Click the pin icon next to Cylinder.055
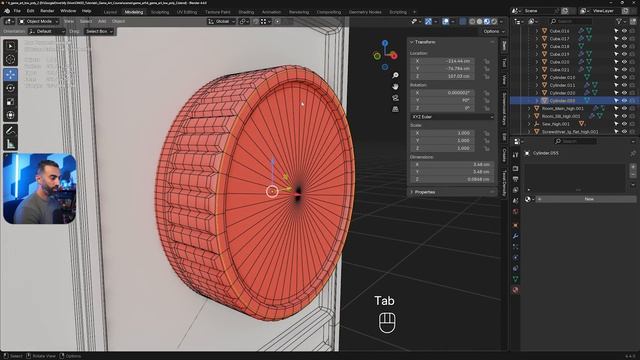Image resolution: width=640 pixels, height=360 pixels. click(x=633, y=153)
